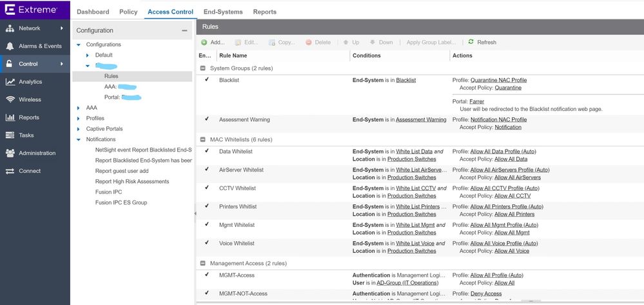Toggle enabled checkmark for Blacklist rule
Image resolution: width=644 pixels, height=305 pixels.
pyautogui.click(x=207, y=80)
